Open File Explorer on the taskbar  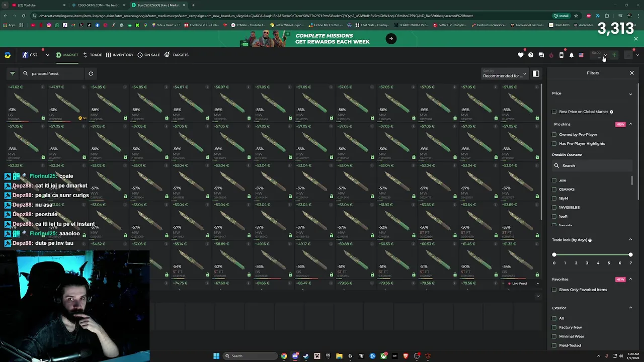click(339, 356)
